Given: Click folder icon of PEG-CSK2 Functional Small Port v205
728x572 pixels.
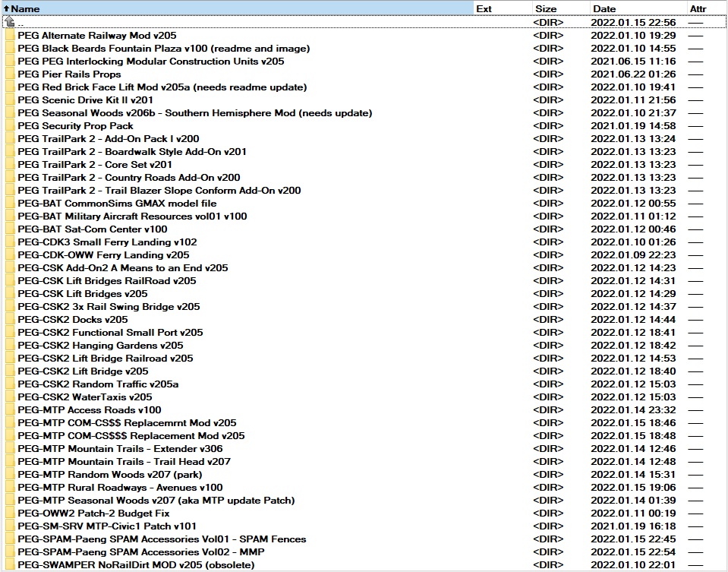Looking at the screenshot, I should (10, 333).
